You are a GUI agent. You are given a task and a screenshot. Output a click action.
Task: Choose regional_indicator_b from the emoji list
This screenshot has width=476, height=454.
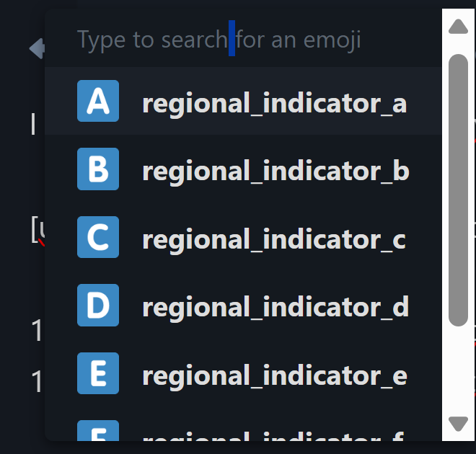(x=276, y=171)
